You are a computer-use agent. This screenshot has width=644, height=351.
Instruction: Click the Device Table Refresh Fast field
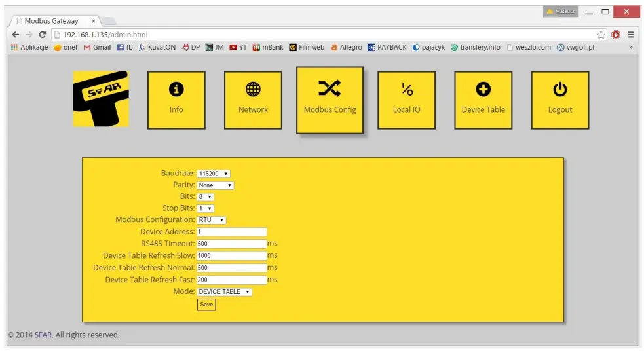232,280
